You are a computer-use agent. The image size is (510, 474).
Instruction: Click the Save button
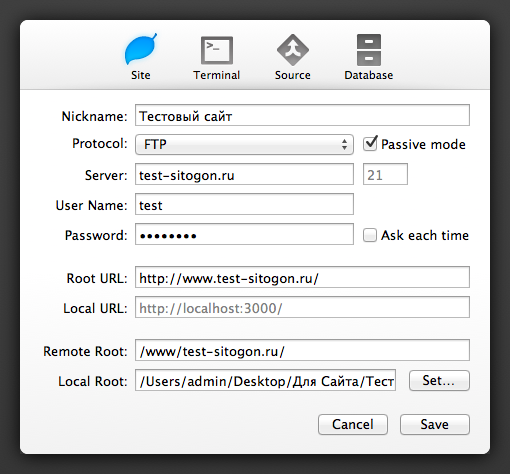[435, 424]
